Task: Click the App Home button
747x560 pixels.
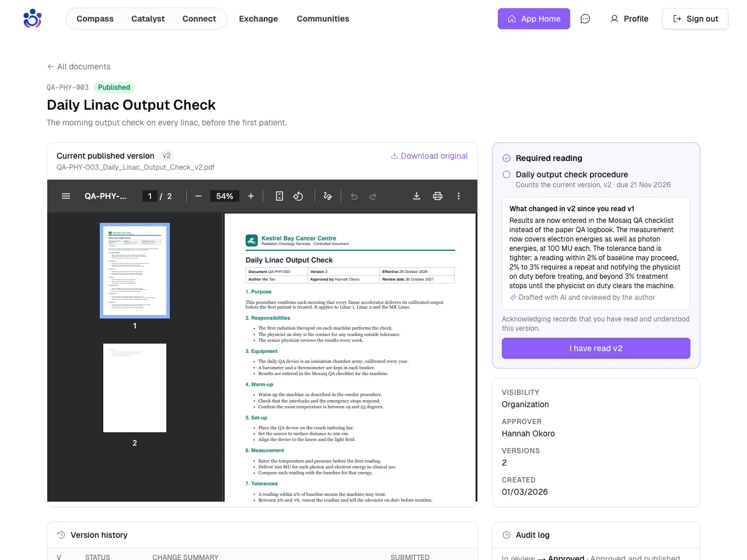Action: tap(534, 19)
